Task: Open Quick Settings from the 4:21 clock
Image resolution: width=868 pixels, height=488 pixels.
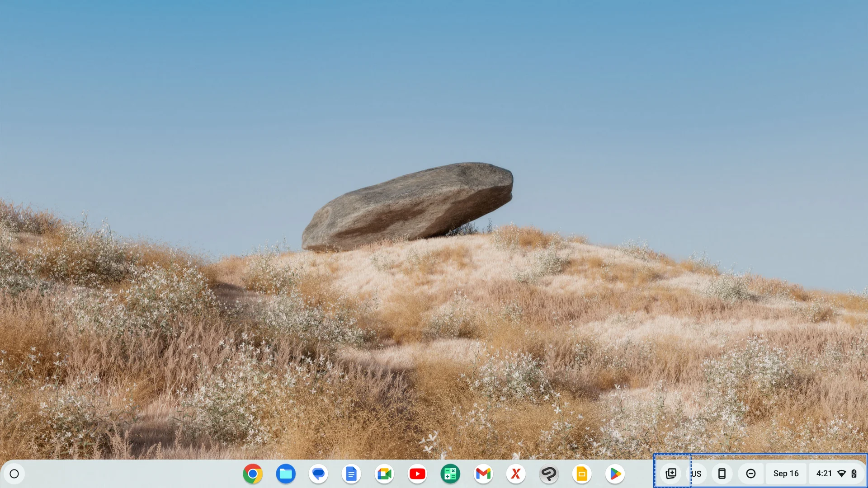Action: pos(824,474)
